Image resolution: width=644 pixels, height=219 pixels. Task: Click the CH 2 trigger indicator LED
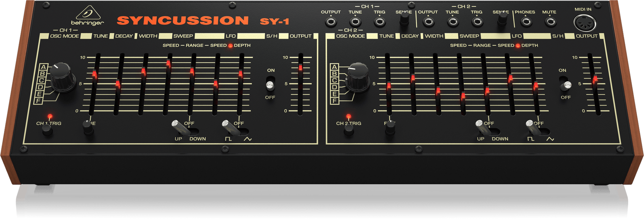pos(348,116)
